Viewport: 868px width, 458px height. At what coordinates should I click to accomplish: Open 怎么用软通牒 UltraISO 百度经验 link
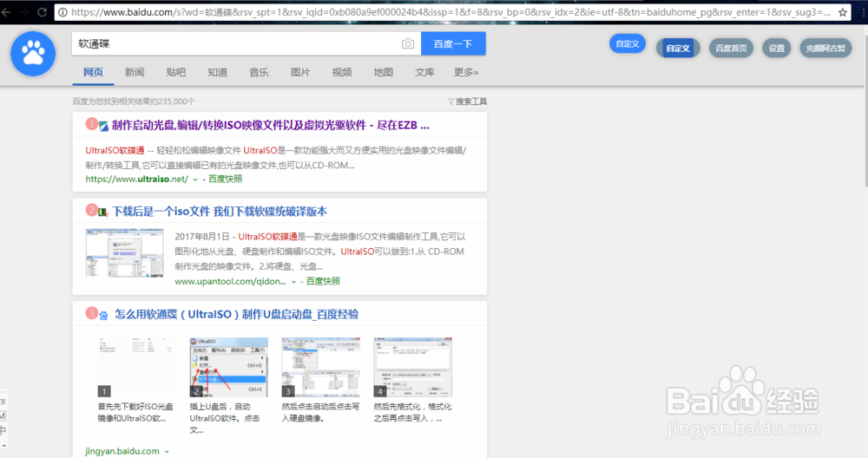pos(236,315)
